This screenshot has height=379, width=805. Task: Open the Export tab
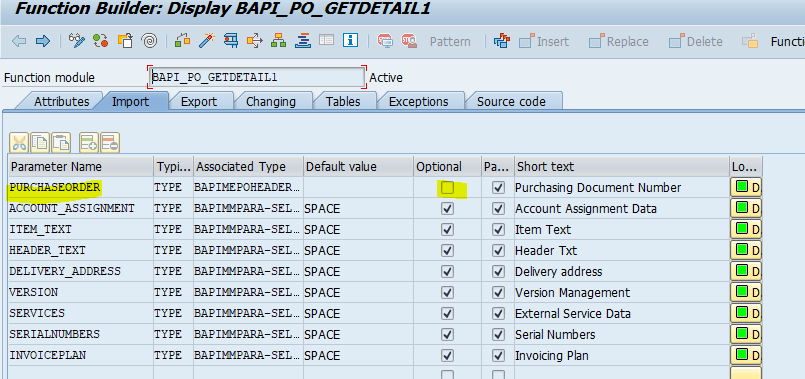(199, 101)
